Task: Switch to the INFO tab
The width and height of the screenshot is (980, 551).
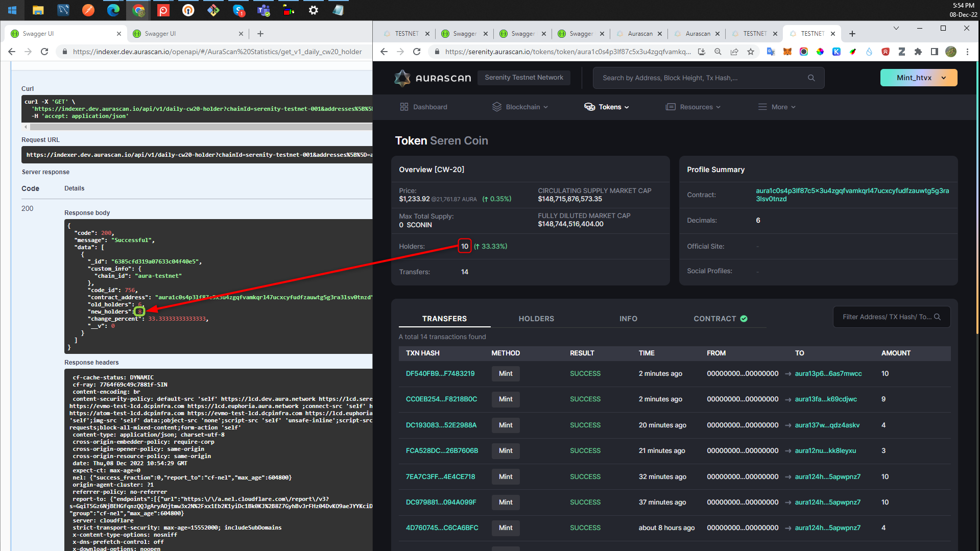Action: 628,319
